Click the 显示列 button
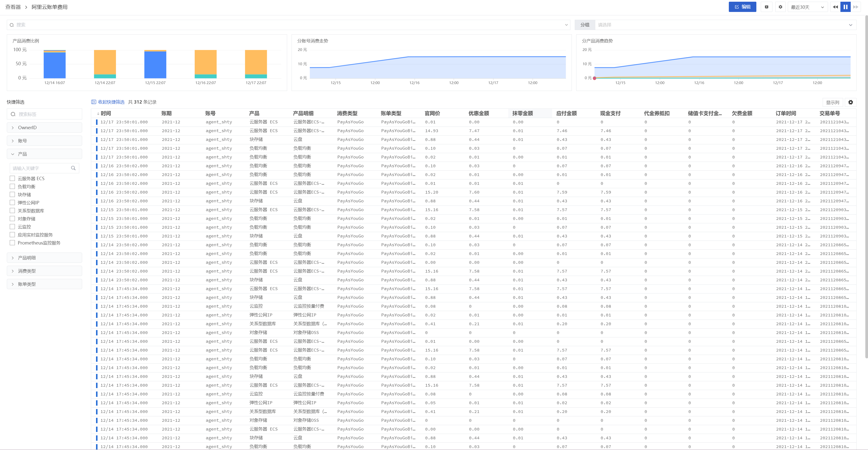868x450 pixels. (832, 102)
